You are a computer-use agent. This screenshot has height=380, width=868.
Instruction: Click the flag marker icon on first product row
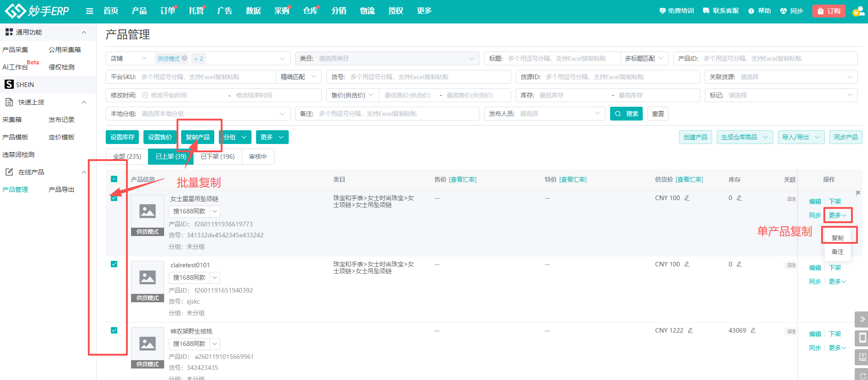pyautogui.click(x=858, y=193)
